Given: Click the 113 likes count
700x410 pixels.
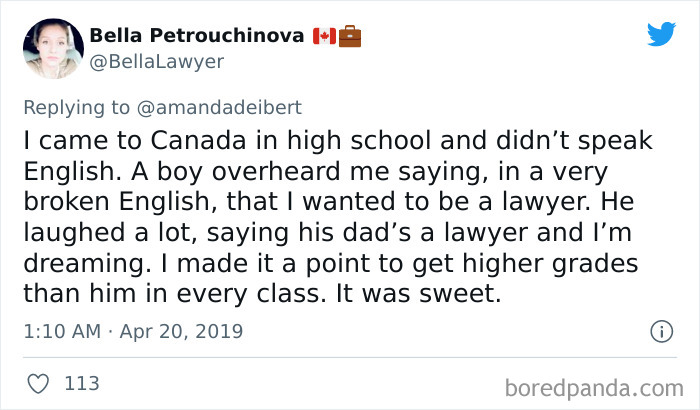Looking at the screenshot, I should pos(81,383).
